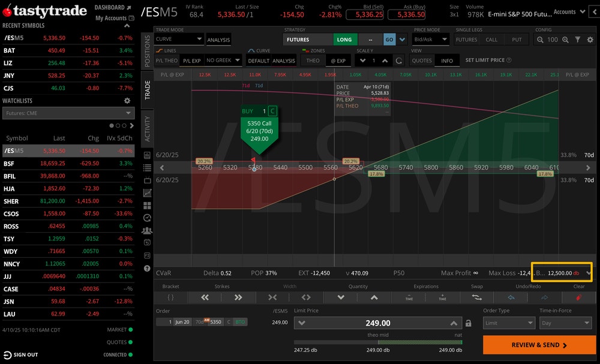The image size is (600, 364).
Task: Increase the order quantity
Action: click(374, 297)
